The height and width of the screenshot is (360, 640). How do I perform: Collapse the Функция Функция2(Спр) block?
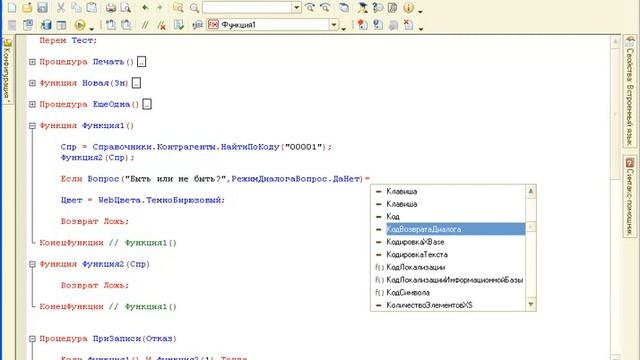click(x=32, y=264)
